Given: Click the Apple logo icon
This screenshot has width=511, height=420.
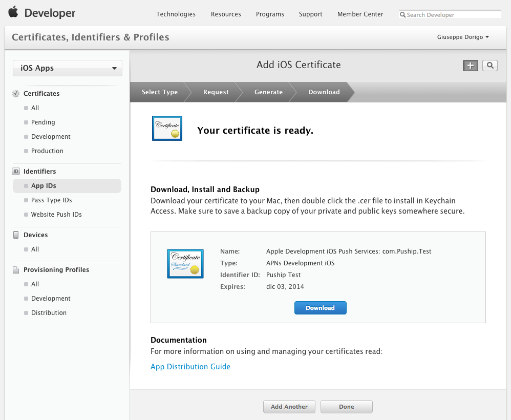Looking at the screenshot, I should click(x=13, y=12).
